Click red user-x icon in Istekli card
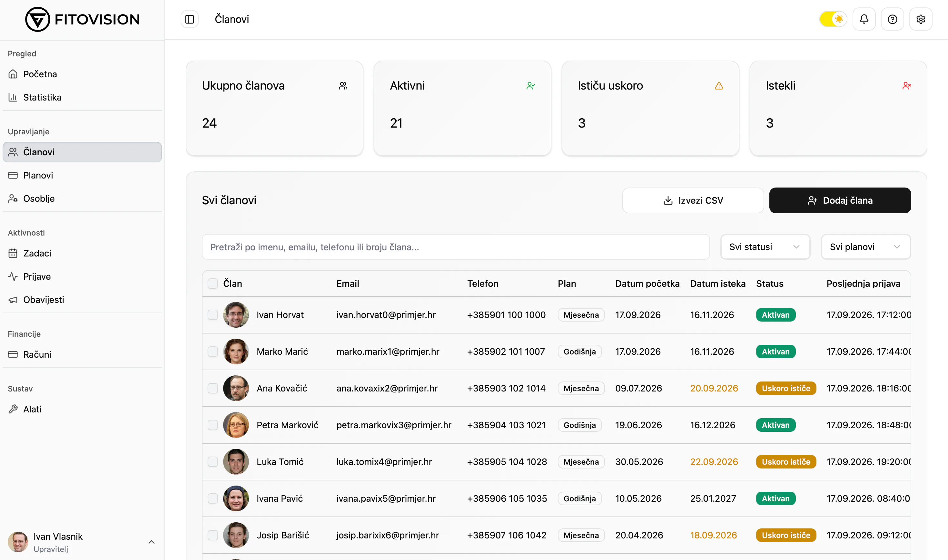Image resolution: width=948 pixels, height=560 pixels. tap(906, 86)
